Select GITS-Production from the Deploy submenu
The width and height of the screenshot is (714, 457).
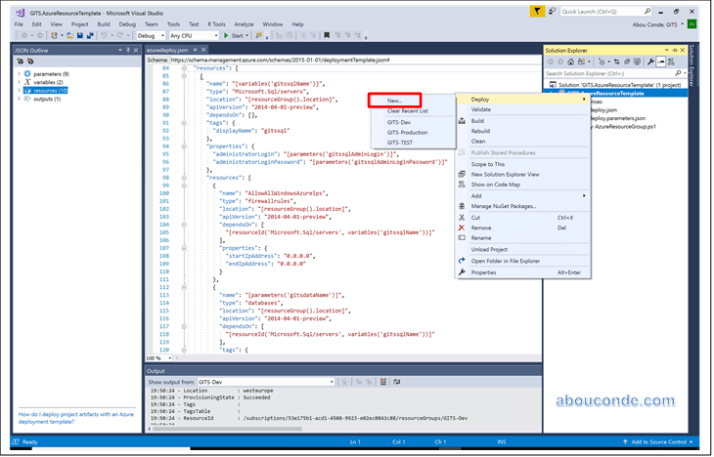(x=407, y=131)
